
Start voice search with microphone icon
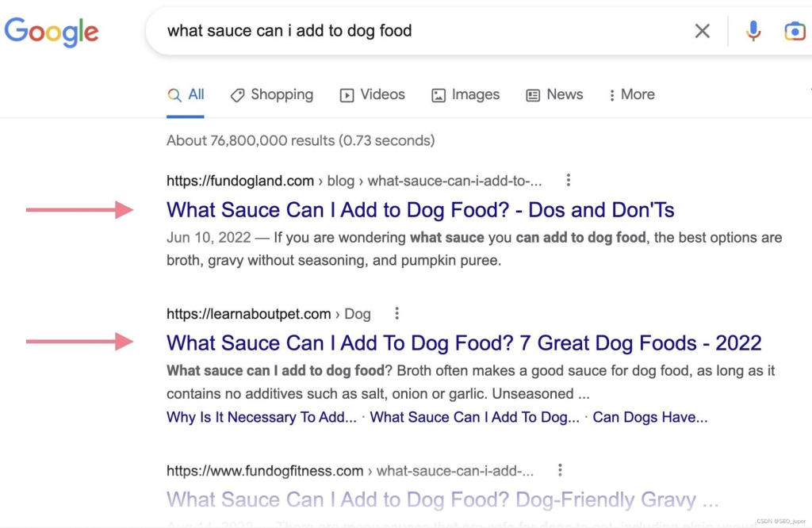tap(753, 31)
